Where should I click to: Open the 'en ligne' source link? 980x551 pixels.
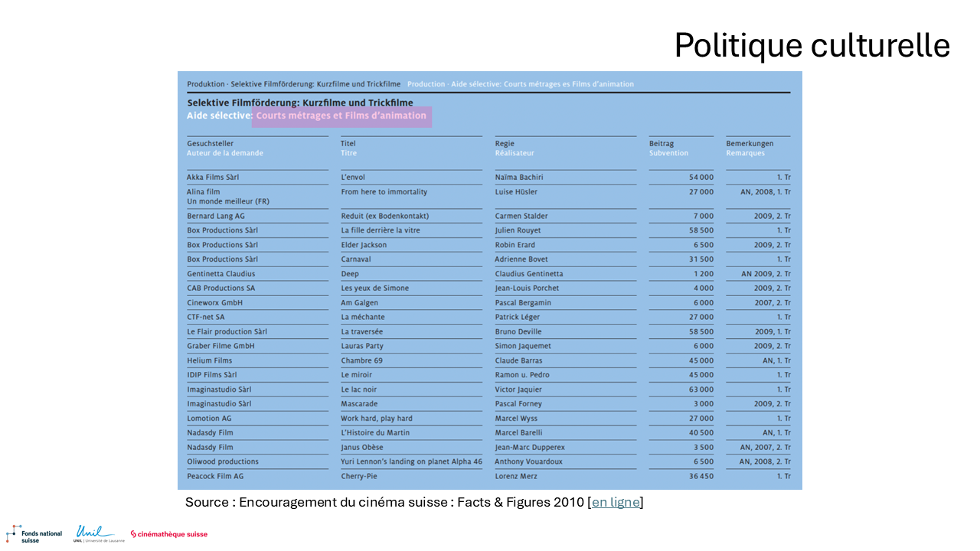tap(616, 503)
